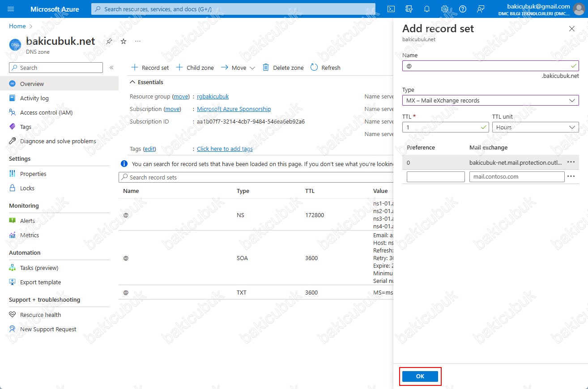
Task: Refresh the DNS zone view
Action: tap(325, 68)
